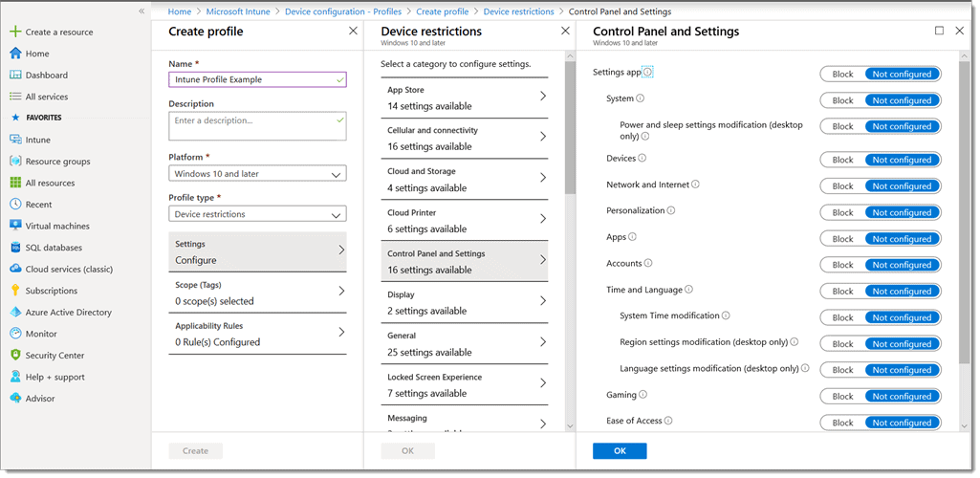Open the Platform dropdown

coord(257,174)
